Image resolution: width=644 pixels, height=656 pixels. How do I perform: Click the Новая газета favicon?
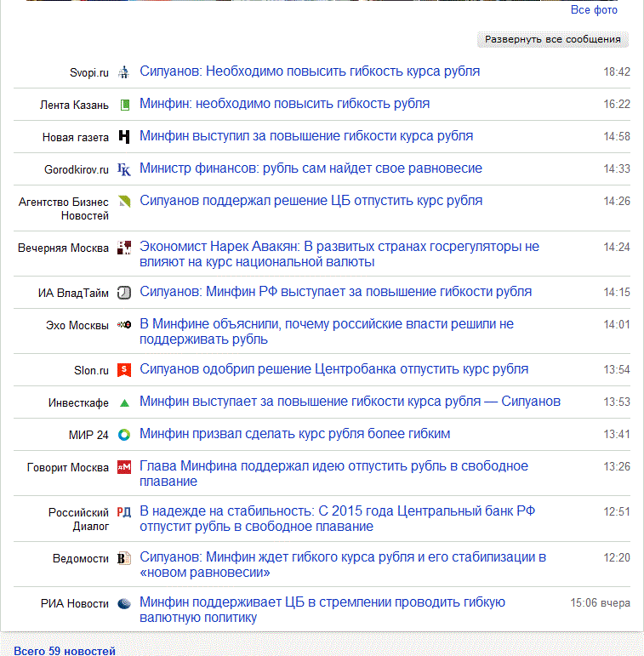(x=124, y=137)
